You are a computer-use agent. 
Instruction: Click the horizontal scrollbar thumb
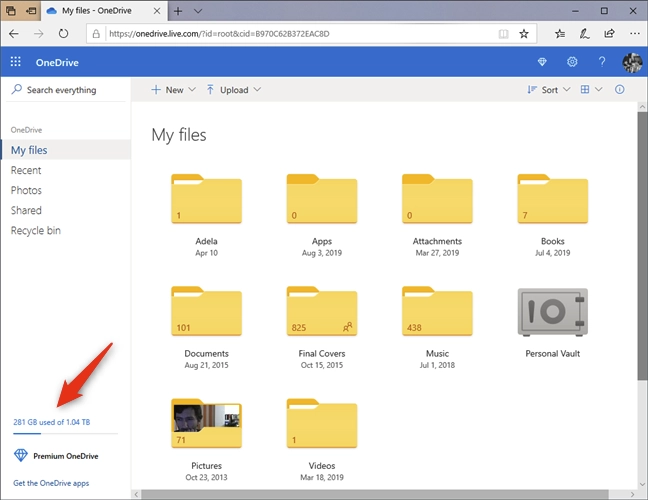(x=374, y=494)
